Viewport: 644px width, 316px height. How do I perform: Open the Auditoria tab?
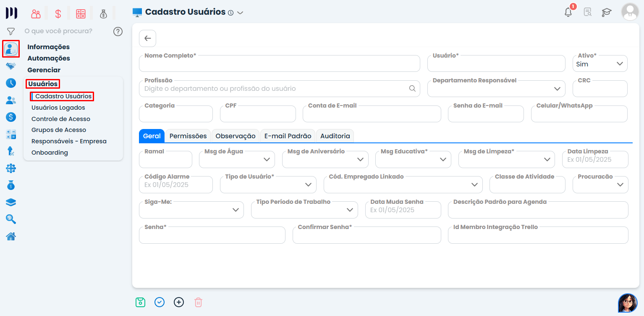(335, 136)
